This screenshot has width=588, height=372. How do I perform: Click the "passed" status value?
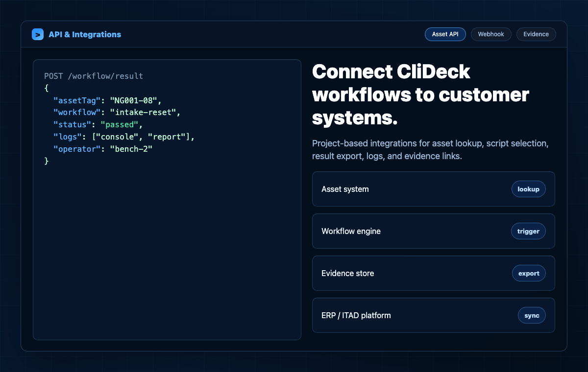119,124
